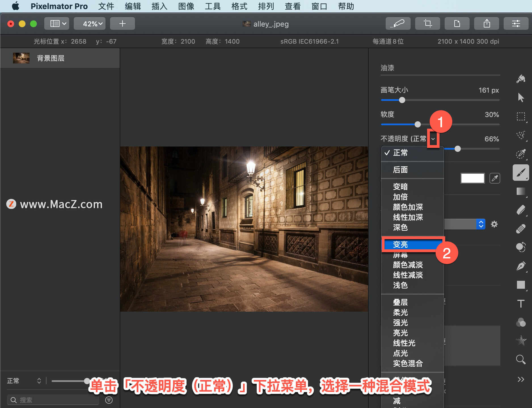This screenshot has height=408, width=532.
Task: Toggle the tool options sliders button
Action: [x=516, y=24]
